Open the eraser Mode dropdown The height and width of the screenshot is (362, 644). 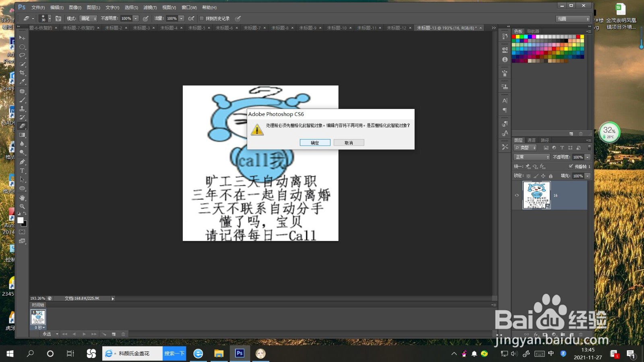(x=88, y=19)
